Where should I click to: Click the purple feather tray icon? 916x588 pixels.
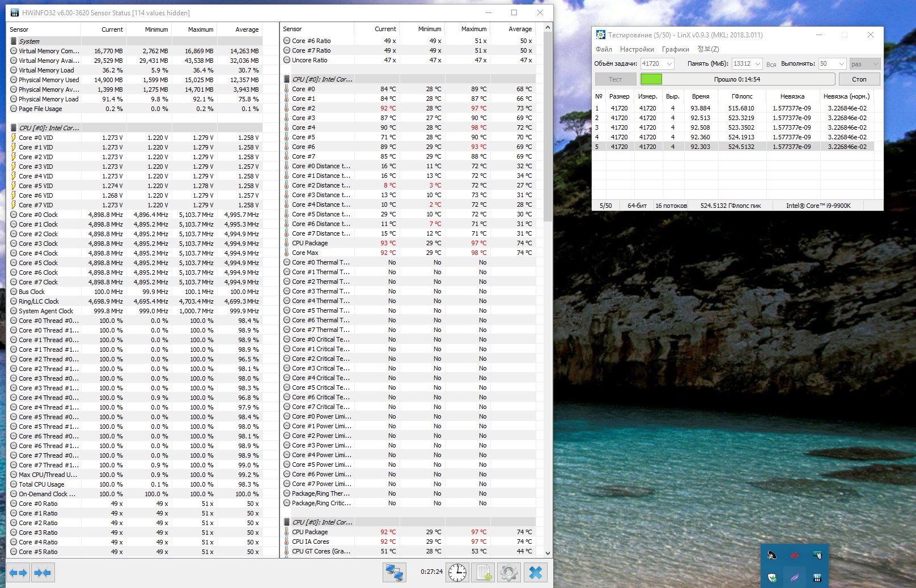coord(794,578)
